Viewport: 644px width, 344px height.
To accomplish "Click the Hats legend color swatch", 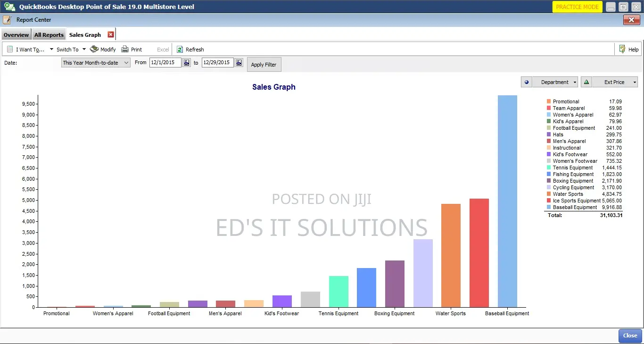I will tap(549, 134).
